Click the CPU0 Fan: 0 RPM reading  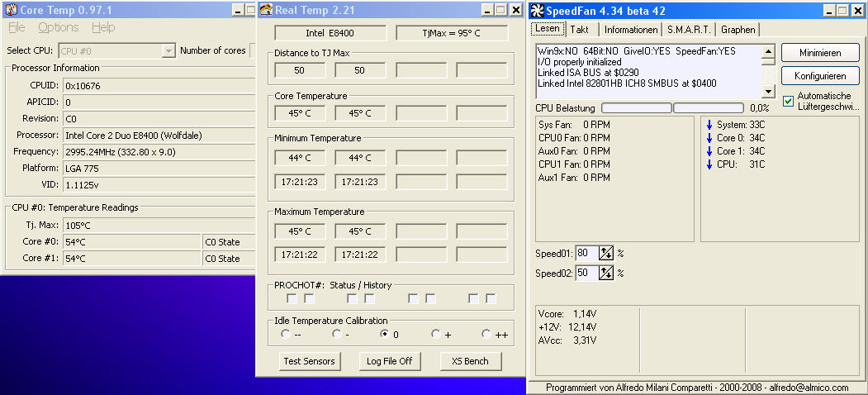[x=574, y=138]
